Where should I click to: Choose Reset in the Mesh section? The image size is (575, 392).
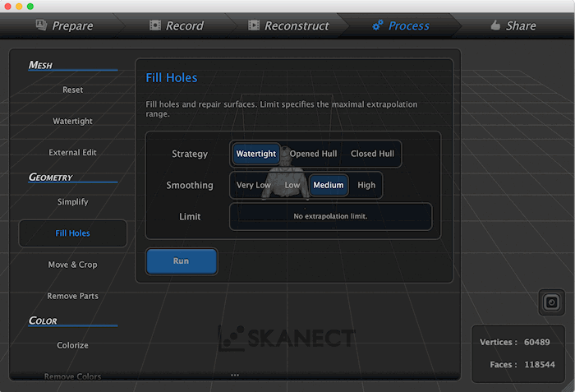tap(72, 90)
